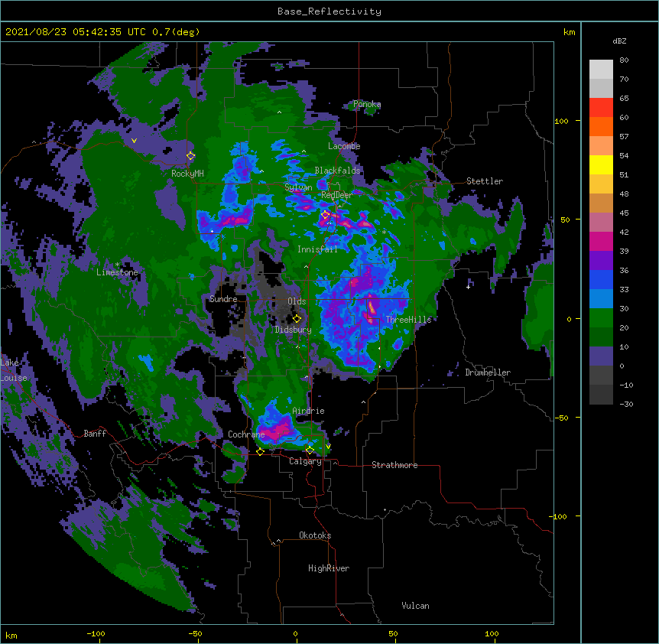Click the Innisfail city label
659x644 pixels.
317,249
